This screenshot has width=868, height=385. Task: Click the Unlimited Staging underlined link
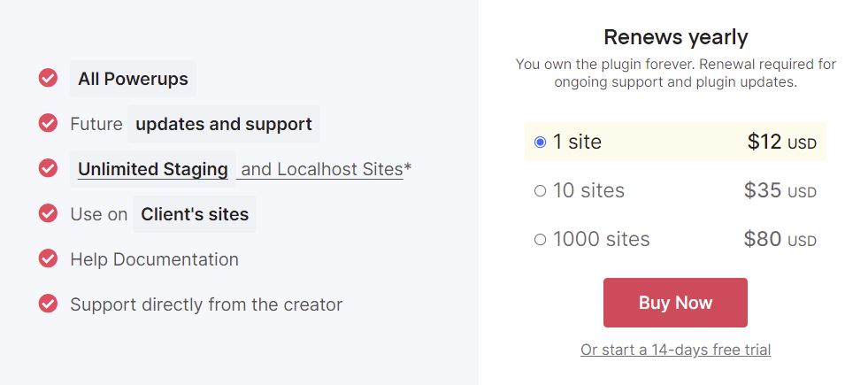pos(153,169)
